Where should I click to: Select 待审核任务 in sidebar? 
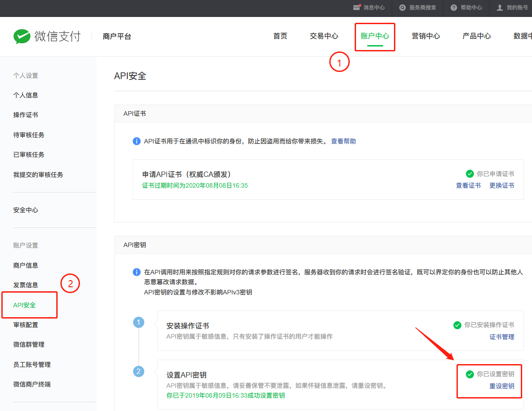coord(29,135)
